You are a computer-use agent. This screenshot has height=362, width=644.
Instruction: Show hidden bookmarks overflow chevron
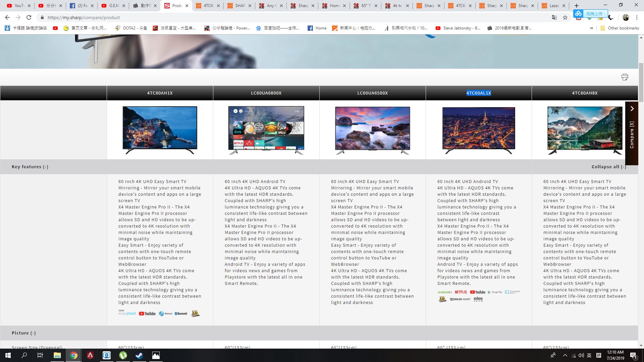pos(591,28)
